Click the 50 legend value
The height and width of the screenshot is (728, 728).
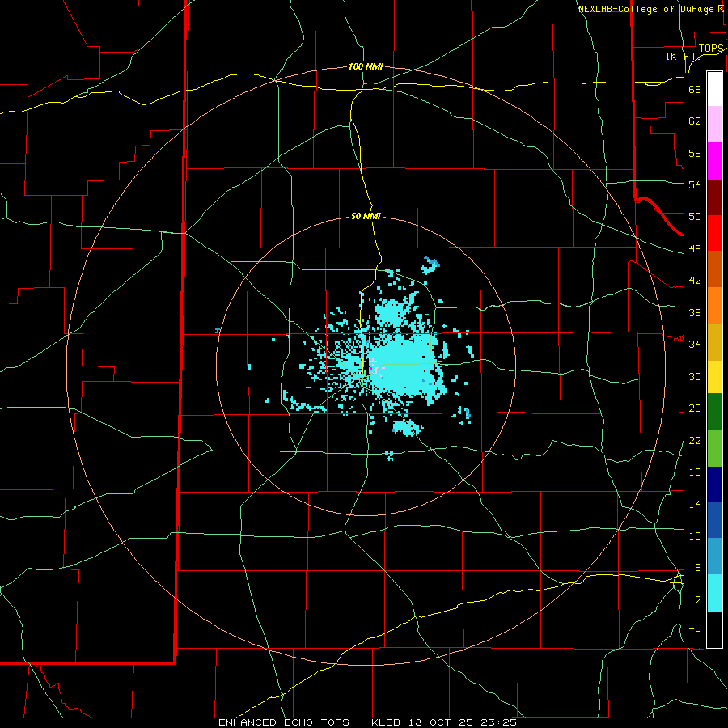[x=695, y=216]
